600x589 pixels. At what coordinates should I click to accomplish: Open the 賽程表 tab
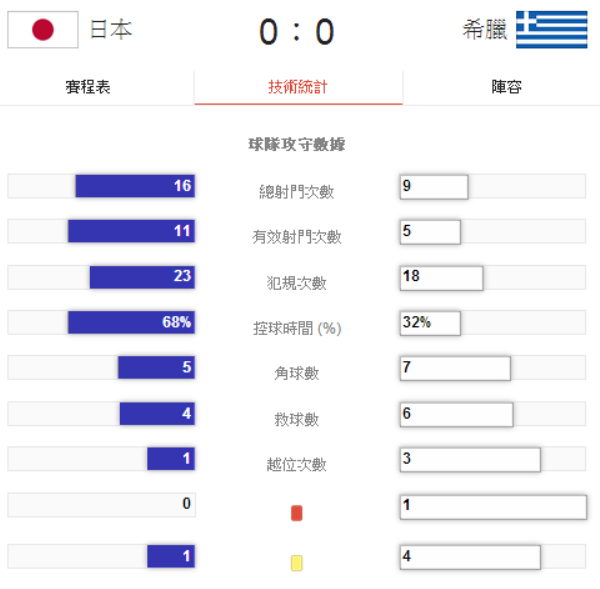(x=88, y=87)
